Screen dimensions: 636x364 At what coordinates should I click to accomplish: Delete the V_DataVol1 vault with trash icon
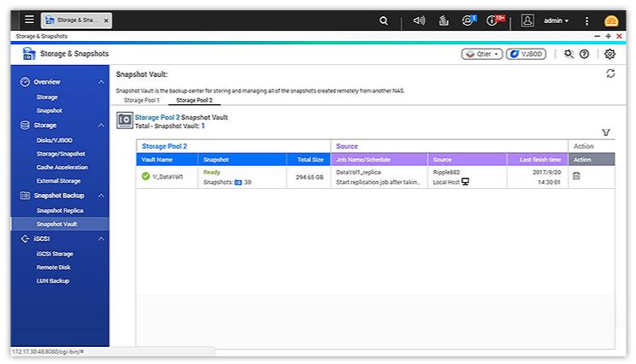576,175
